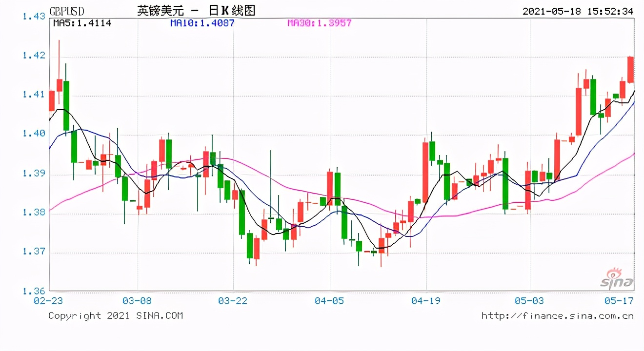
Task: Click the 1.36 price axis label
Action: pos(34,292)
